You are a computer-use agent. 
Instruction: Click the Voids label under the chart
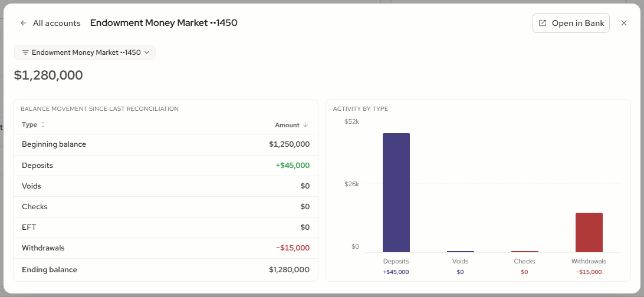click(460, 261)
